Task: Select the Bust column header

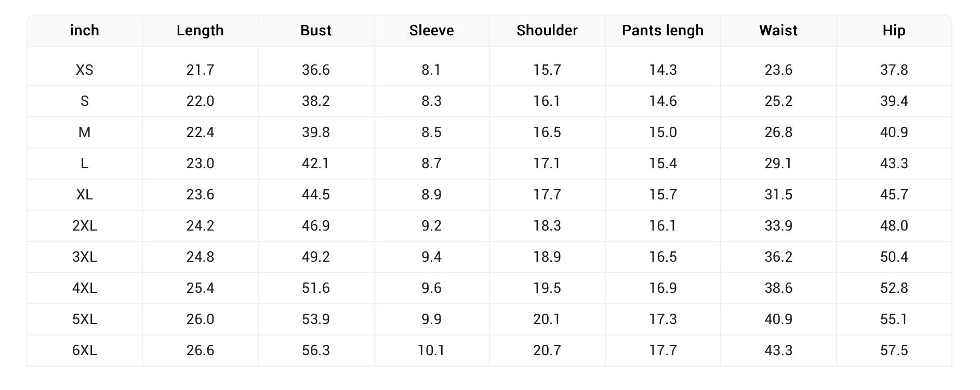Action: tap(316, 31)
